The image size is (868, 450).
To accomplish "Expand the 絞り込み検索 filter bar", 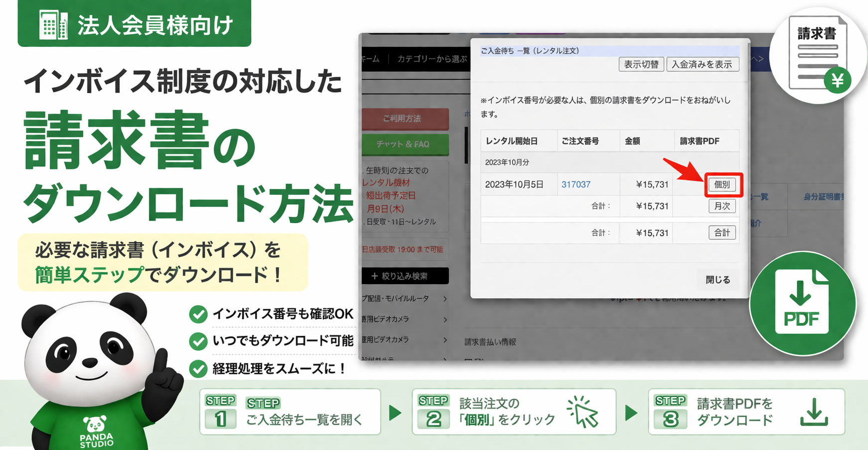I will click(405, 276).
